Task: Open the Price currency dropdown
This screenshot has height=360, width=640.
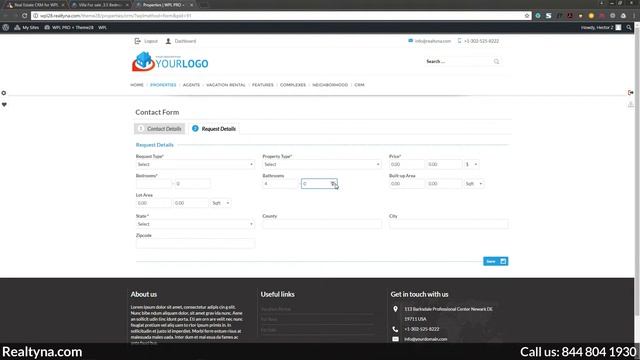Action: pos(471,164)
